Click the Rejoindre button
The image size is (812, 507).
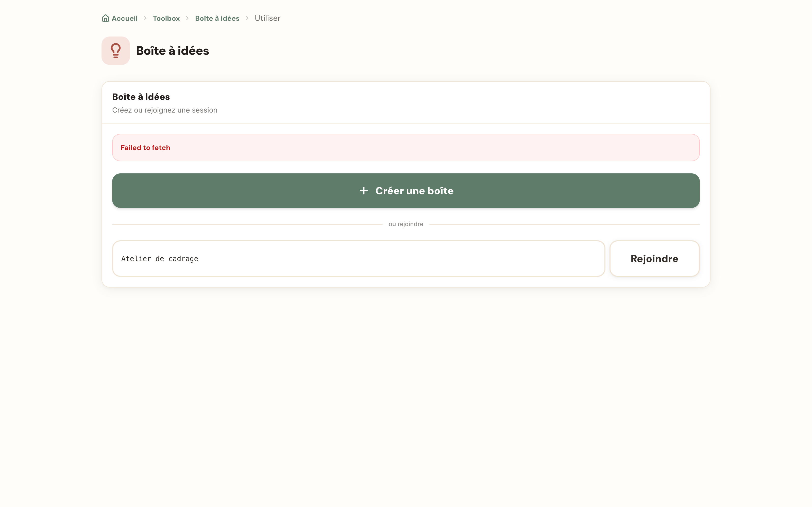(655, 259)
